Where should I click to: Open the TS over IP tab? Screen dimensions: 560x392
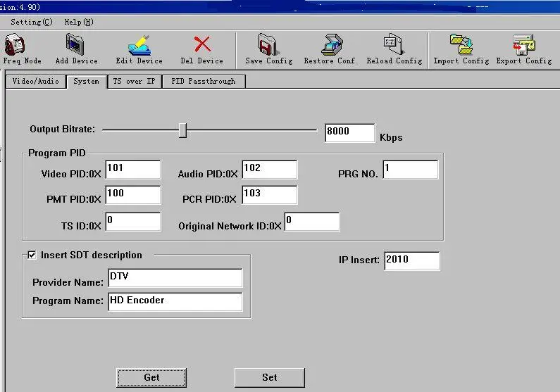(135, 82)
